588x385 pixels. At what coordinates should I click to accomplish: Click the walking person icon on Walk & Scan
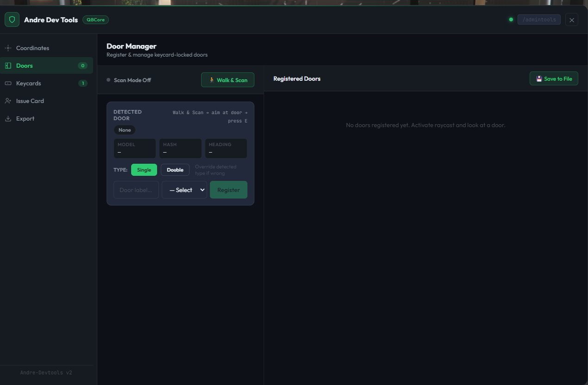212,80
